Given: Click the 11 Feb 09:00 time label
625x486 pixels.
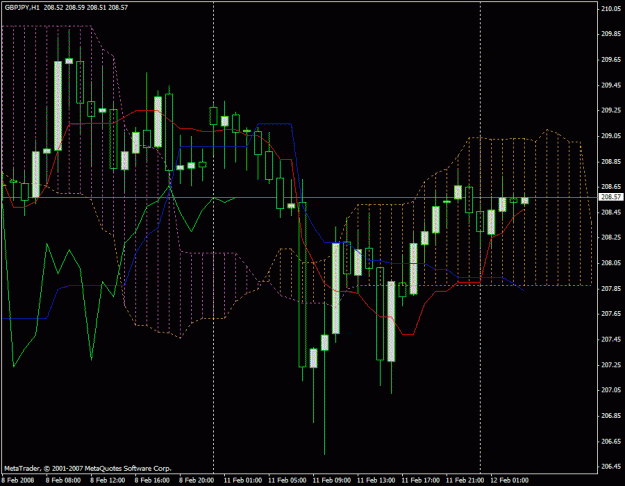Looking at the screenshot, I should [332, 480].
